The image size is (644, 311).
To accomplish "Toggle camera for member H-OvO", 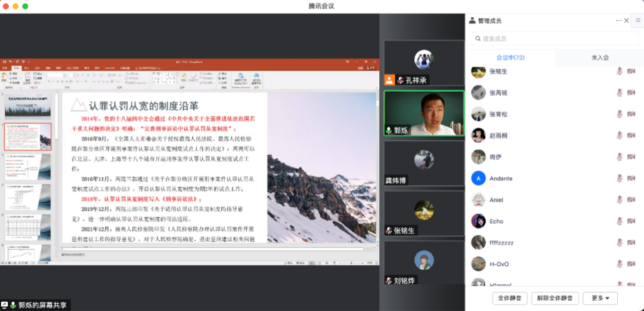I will point(631,264).
